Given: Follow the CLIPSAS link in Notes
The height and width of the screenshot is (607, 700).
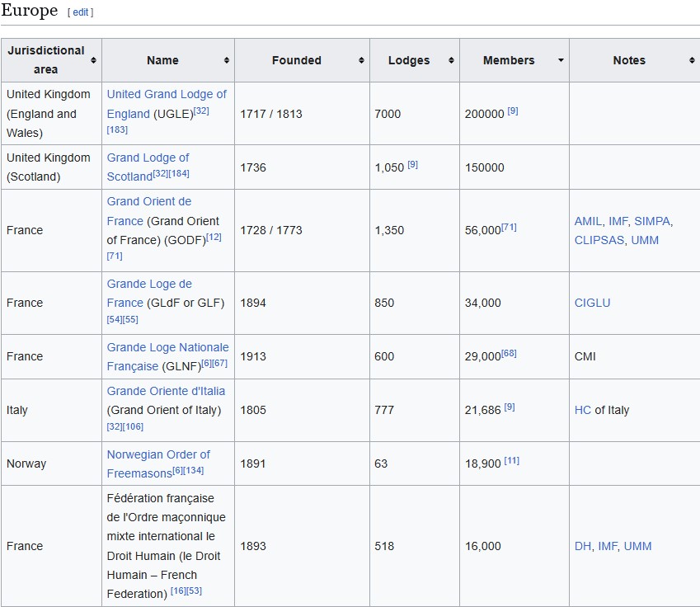Looking at the screenshot, I should 599,240.
